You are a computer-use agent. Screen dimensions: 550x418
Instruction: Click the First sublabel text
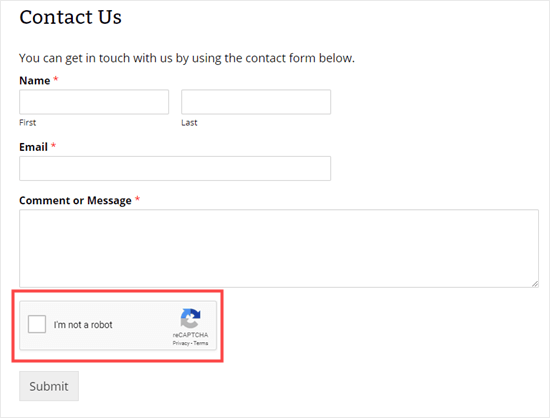coord(27,123)
